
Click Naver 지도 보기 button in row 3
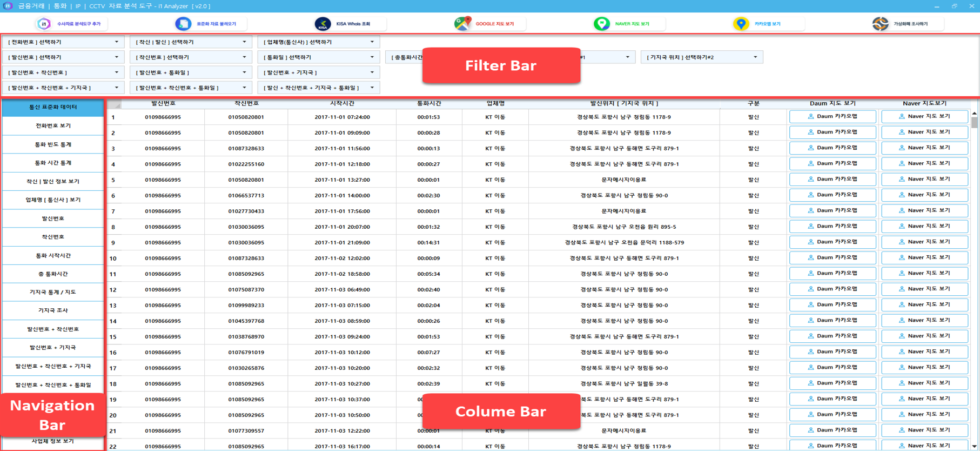tap(924, 148)
